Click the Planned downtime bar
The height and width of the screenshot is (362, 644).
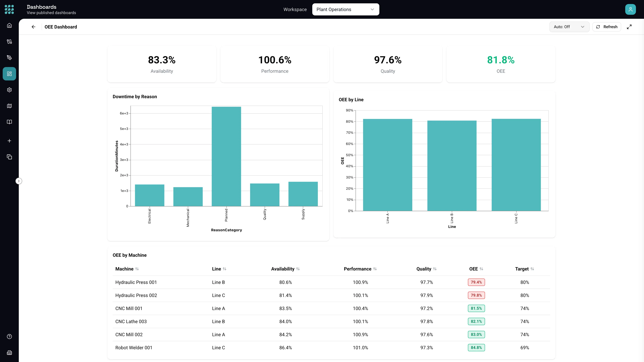tap(226, 156)
